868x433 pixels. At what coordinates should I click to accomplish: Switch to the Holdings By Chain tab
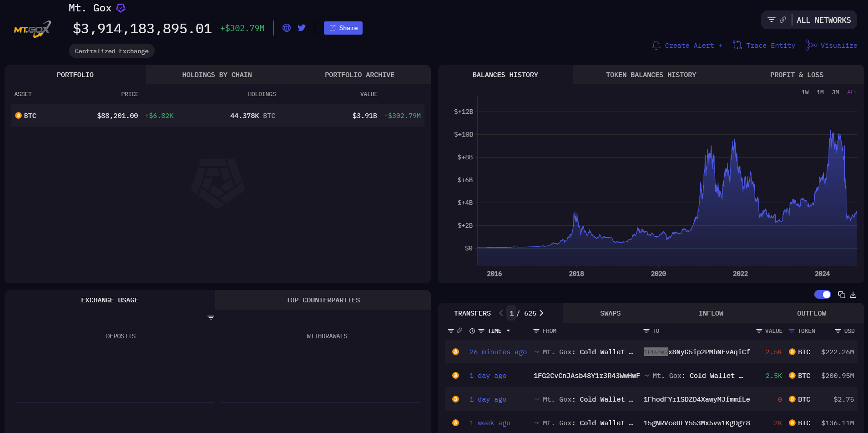click(x=217, y=75)
